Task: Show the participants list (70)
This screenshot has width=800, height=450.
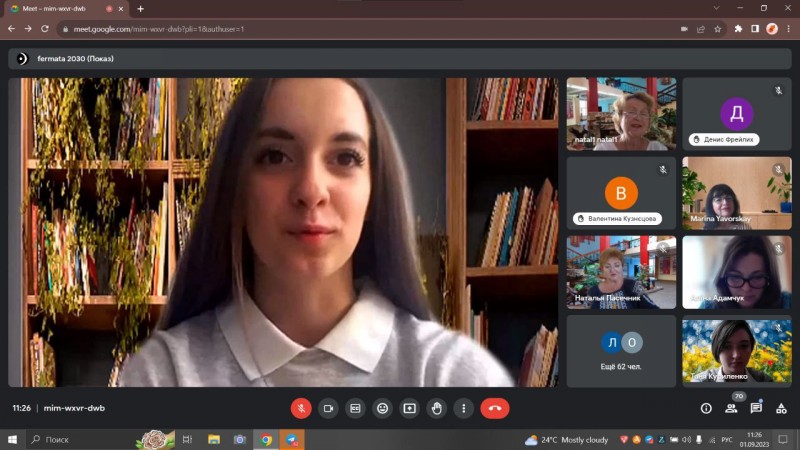Action: 731,408
